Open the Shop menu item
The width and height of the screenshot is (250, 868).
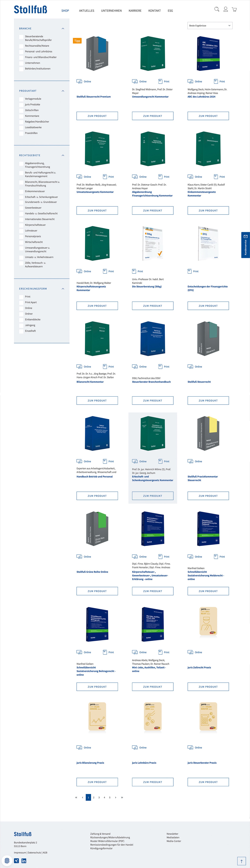[x=65, y=11]
